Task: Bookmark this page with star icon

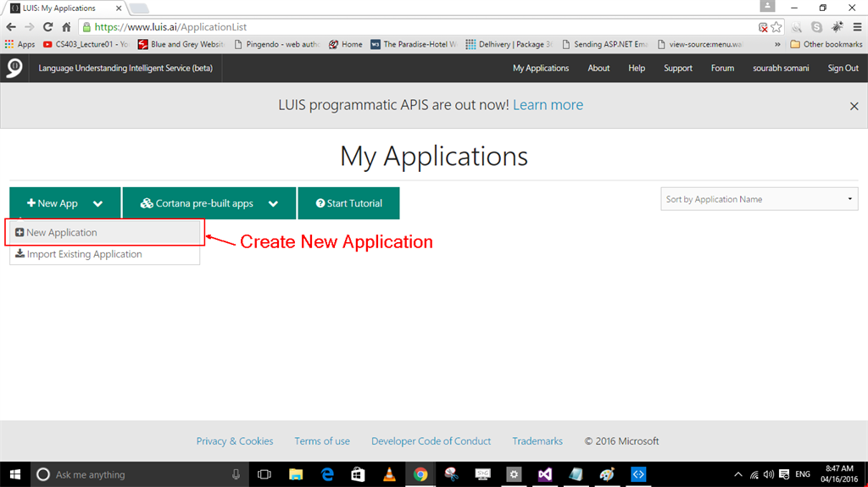Action: pyautogui.click(x=776, y=26)
